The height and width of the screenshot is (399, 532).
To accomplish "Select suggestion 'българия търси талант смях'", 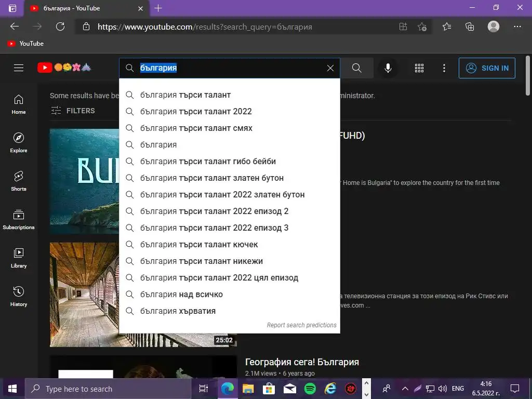I will pyautogui.click(x=229, y=128).
